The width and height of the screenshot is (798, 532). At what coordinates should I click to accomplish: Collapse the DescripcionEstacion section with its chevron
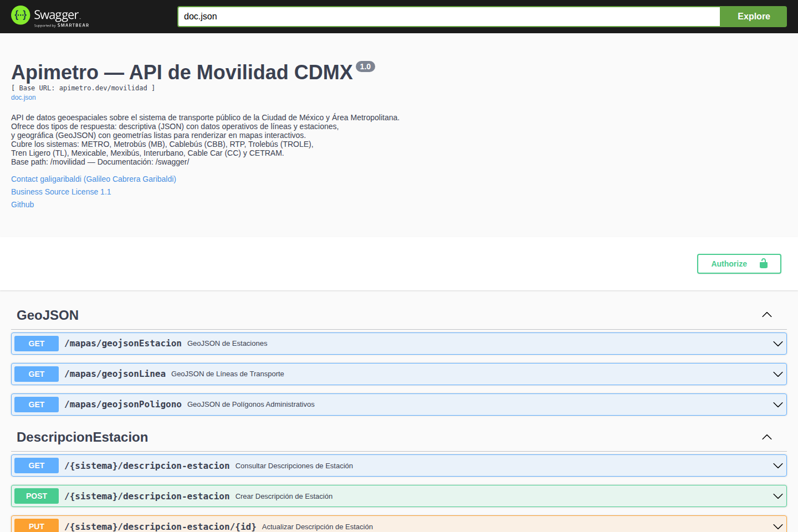point(767,437)
